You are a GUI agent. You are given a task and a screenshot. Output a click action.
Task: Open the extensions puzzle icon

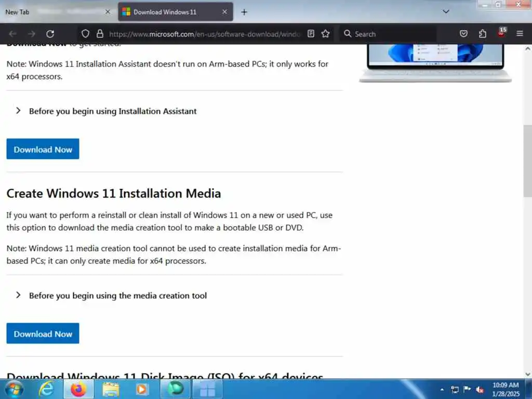[x=483, y=34]
